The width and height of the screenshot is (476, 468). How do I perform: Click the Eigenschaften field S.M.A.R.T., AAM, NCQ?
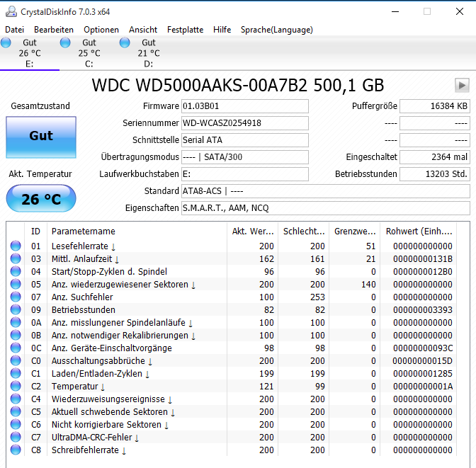(x=326, y=208)
